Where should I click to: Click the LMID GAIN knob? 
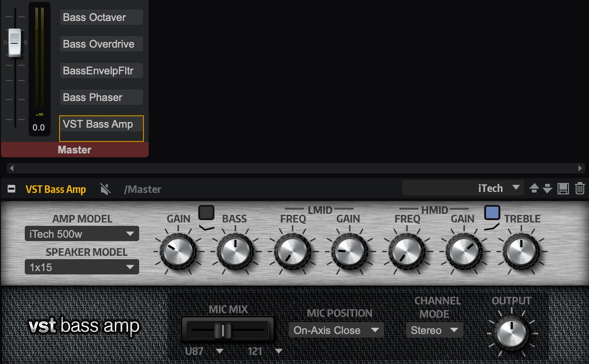(350, 251)
